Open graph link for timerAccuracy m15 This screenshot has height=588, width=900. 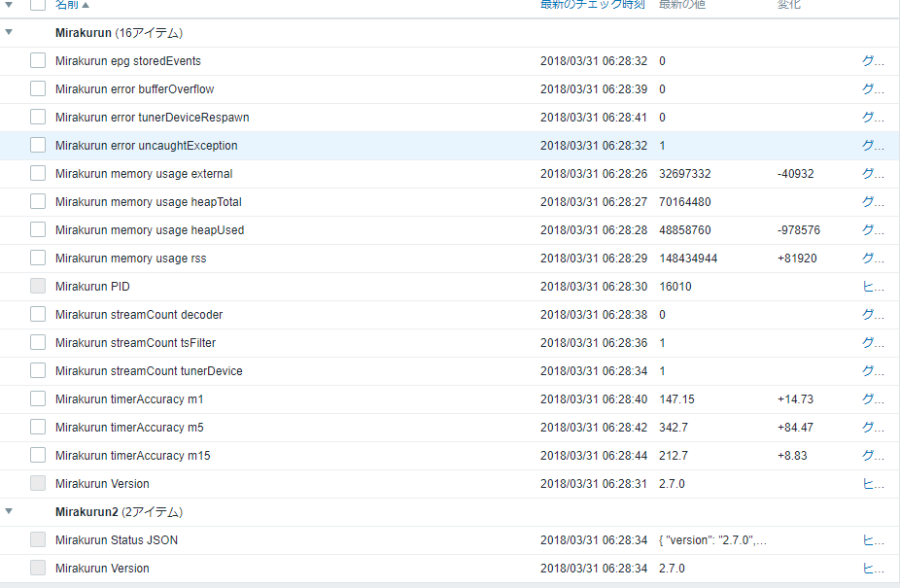(x=873, y=455)
